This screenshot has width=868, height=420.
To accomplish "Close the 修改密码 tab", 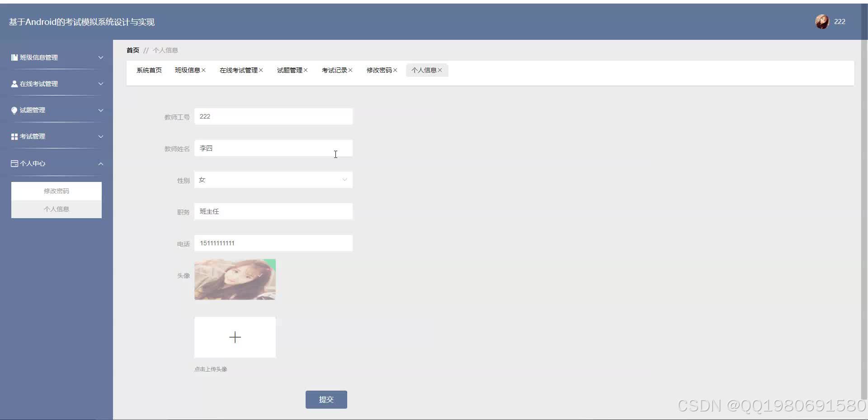I will (x=395, y=70).
